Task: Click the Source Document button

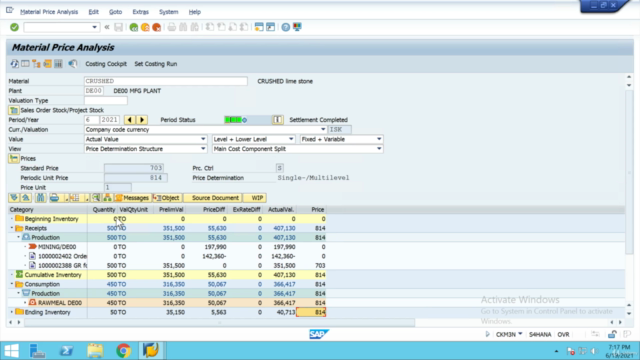Action: [x=213, y=198]
